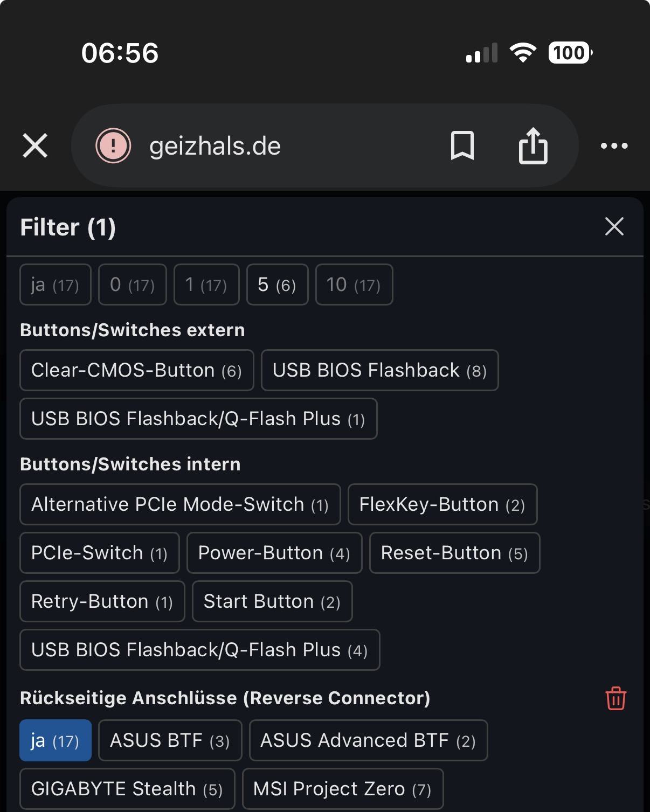Image resolution: width=650 pixels, height=812 pixels.
Task: Select the GIGABYTE Stealth filter
Action: 127,789
